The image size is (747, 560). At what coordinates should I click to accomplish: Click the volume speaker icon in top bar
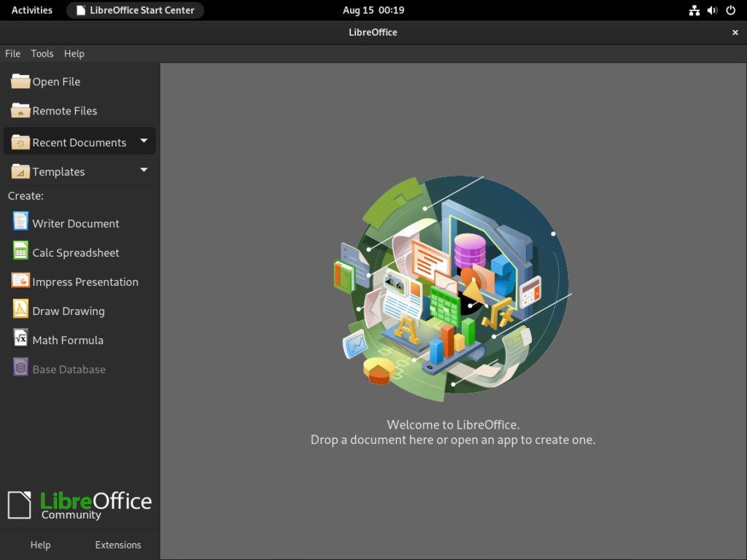click(712, 10)
